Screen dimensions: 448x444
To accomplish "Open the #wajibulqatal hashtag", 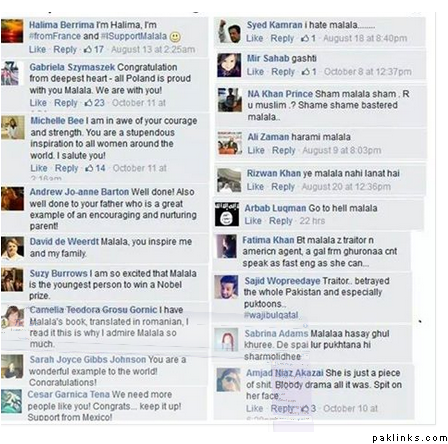I will pos(271,315).
